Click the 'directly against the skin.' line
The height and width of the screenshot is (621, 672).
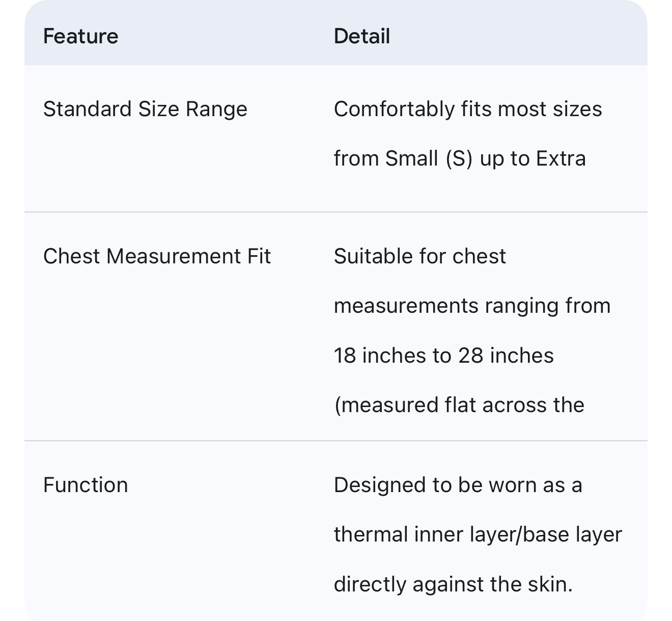click(453, 584)
